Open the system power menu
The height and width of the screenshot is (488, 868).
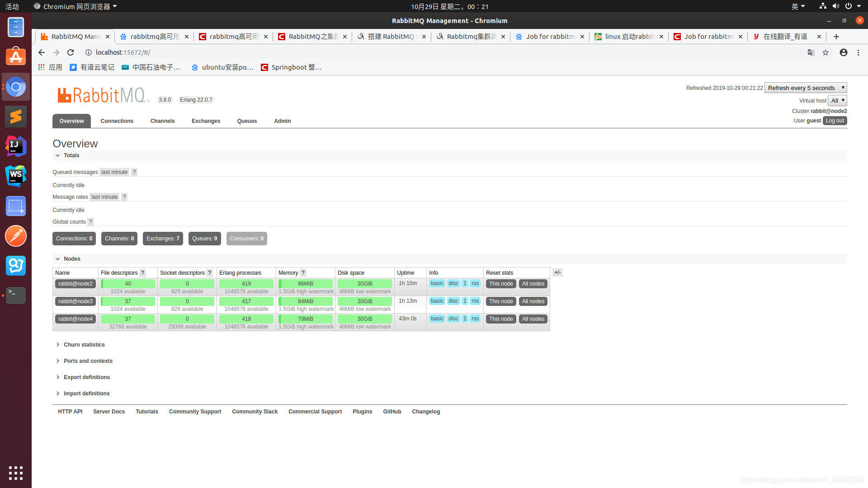(x=853, y=6)
